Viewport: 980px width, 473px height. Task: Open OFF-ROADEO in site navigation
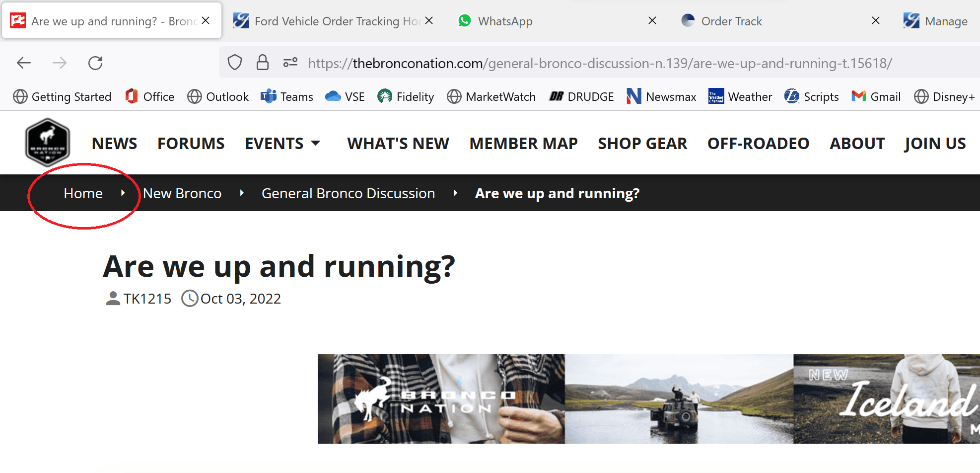759,144
